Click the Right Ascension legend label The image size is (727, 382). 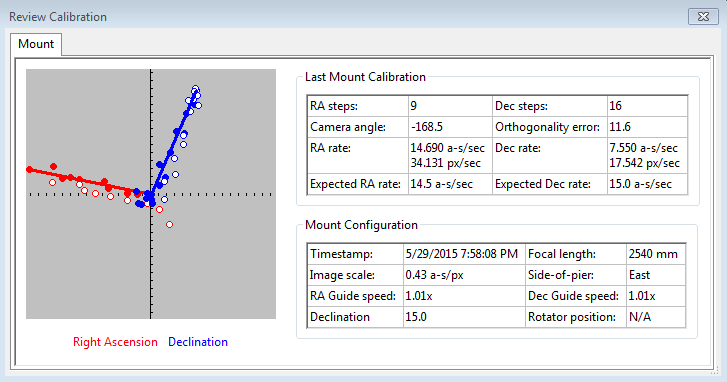115,342
